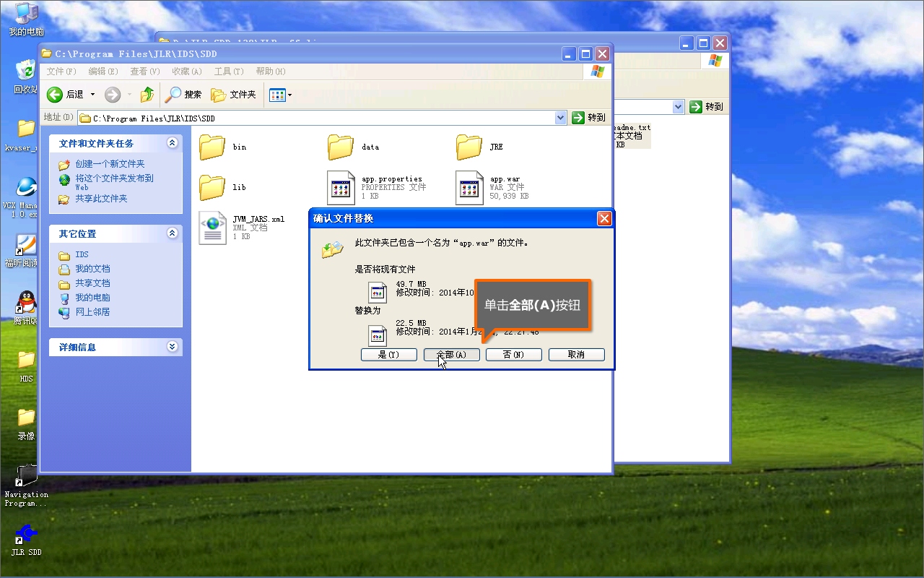
Task: Open the MDS folder on desktop
Action: (26, 366)
